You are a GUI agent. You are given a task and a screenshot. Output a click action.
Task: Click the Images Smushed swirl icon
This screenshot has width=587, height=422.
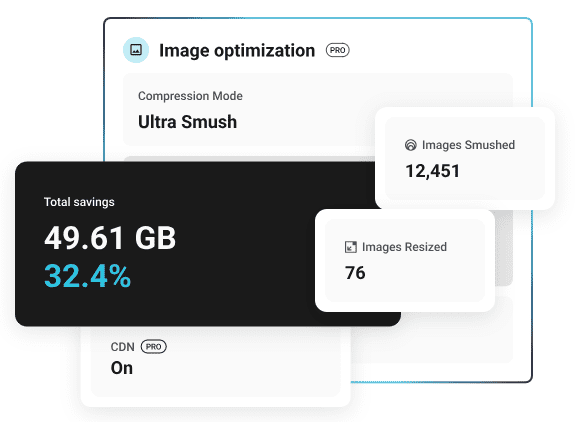point(411,145)
